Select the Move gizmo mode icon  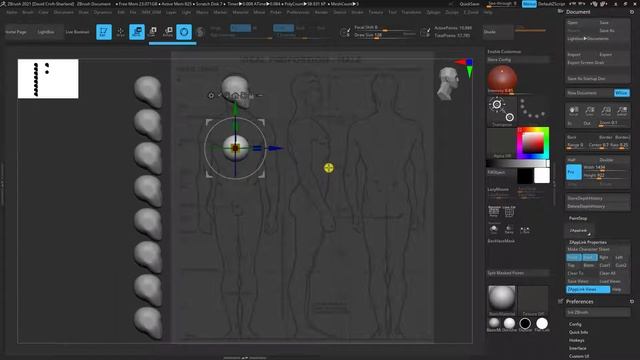[x=137, y=32]
